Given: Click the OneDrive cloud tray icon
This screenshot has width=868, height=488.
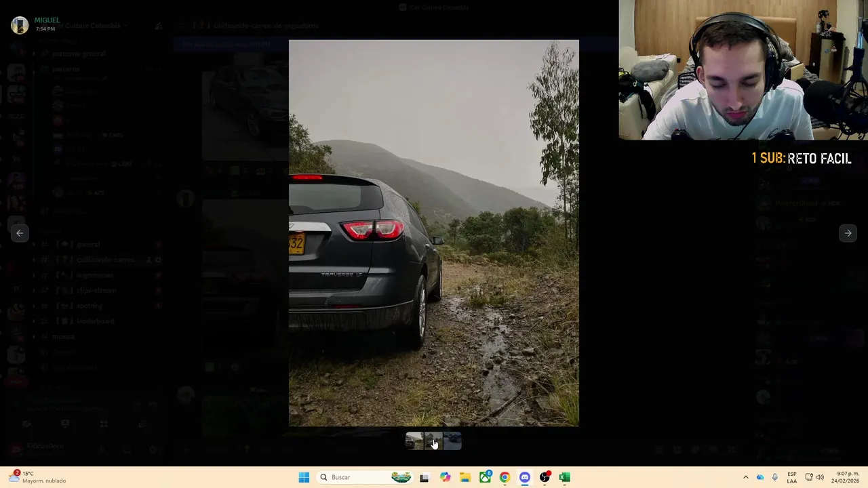Looking at the screenshot, I should [760, 477].
